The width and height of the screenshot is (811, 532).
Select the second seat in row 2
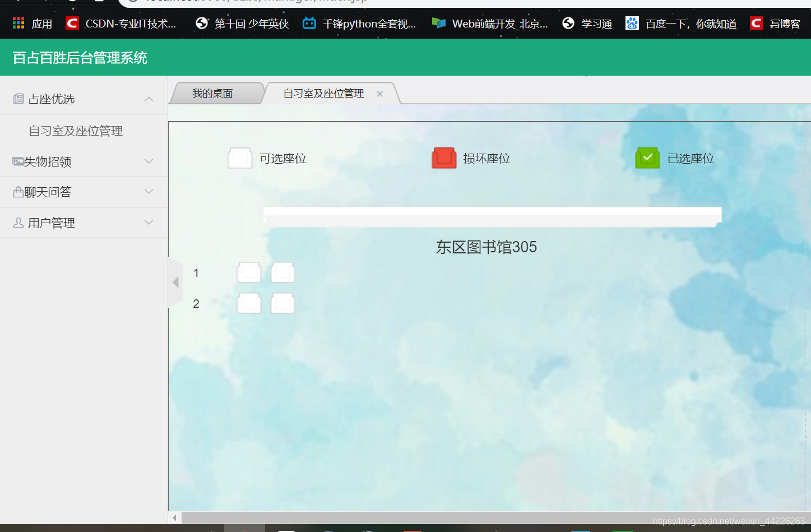tap(282, 303)
